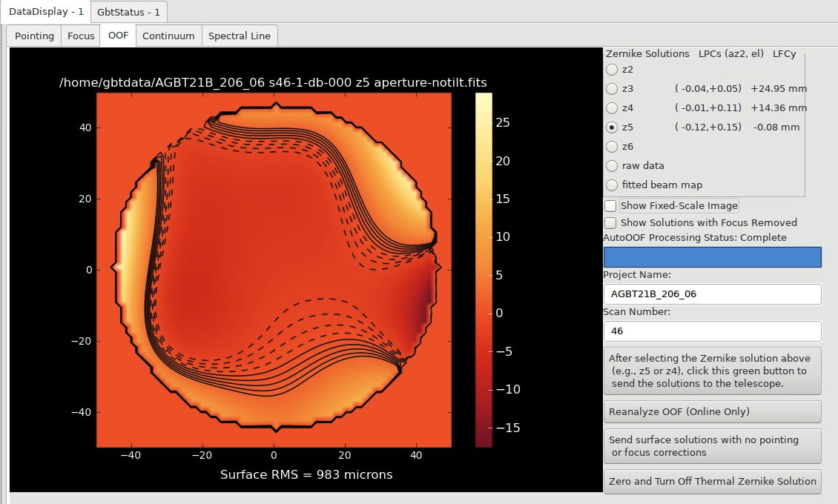
Task: Click the Project Name input field
Action: 712,294
